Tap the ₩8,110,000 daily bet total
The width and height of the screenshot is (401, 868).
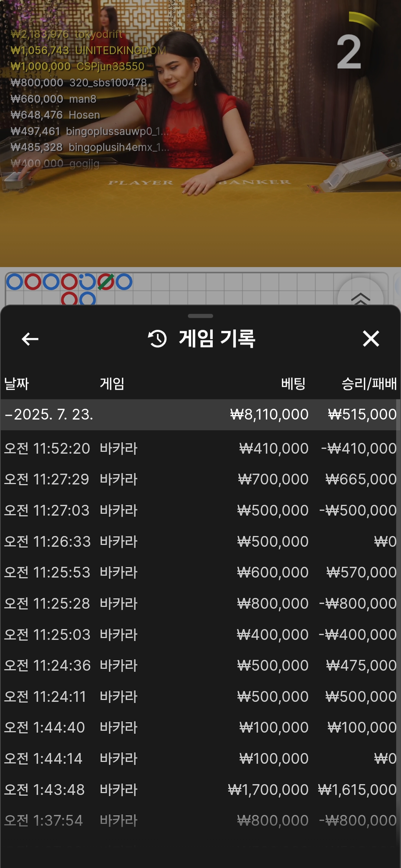pyautogui.click(x=269, y=414)
